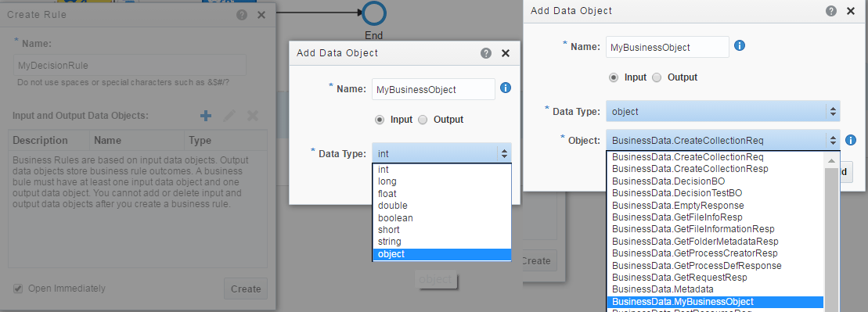Click info icon next to Object dropdown
The width and height of the screenshot is (868, 312).
tap(851, 140)
